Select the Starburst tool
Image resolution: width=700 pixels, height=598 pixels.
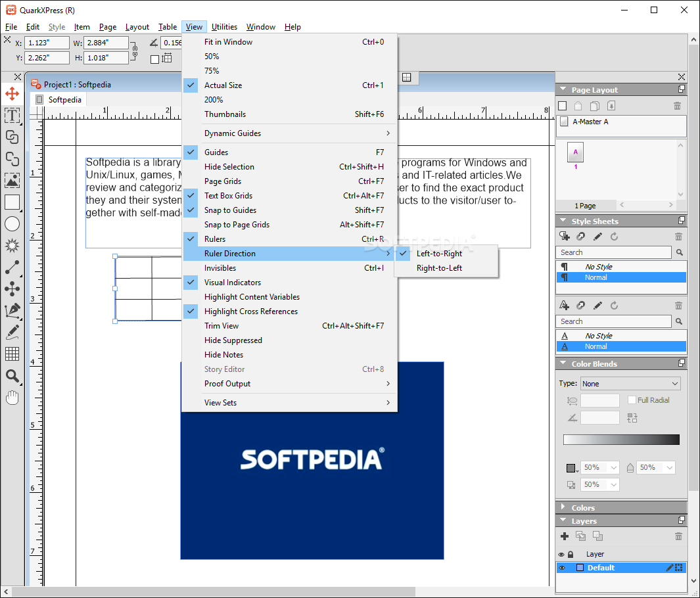[12, 246]
